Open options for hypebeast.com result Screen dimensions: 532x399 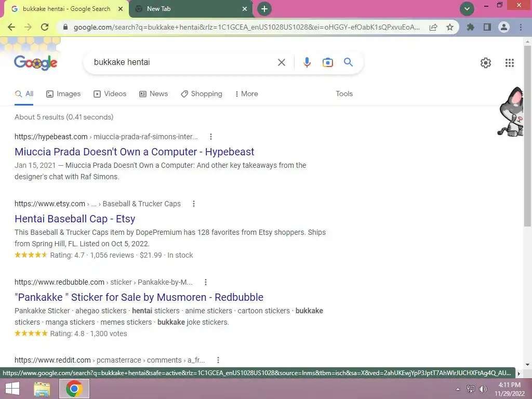pyautogui.click(x=211, y=137)
